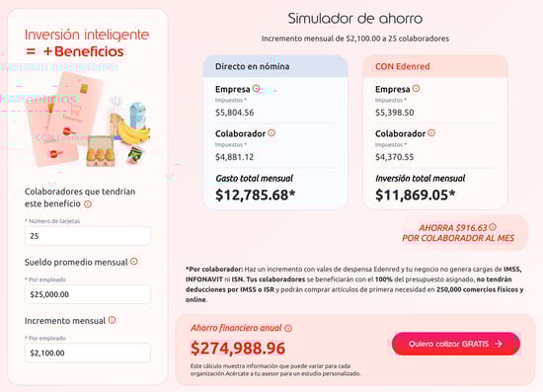Screen dimensions: 543x392
Task: Click info icon beside AHORRA $916.63
Action: (493, 227)
